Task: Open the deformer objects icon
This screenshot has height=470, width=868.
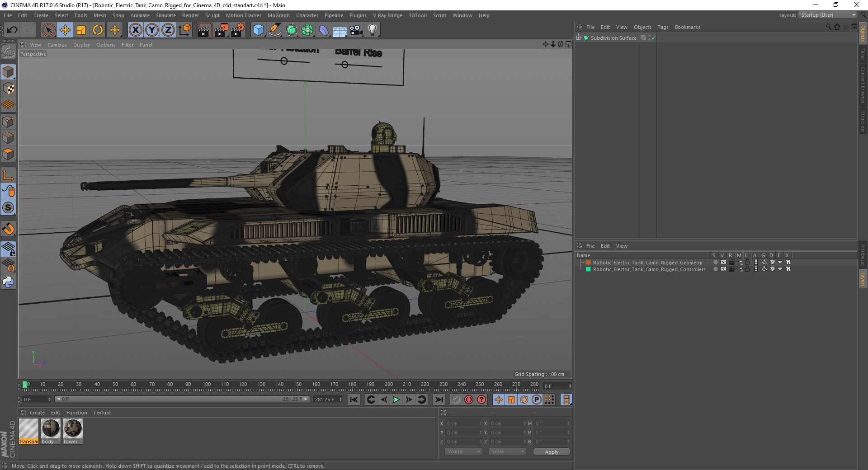Action: click(324, 30)
